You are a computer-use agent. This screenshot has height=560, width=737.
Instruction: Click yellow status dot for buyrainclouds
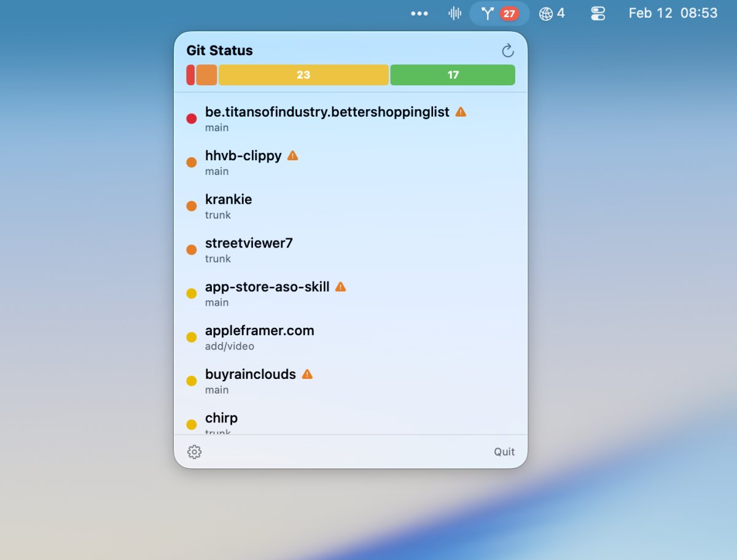pyautogui.click(x=192, y=381)
